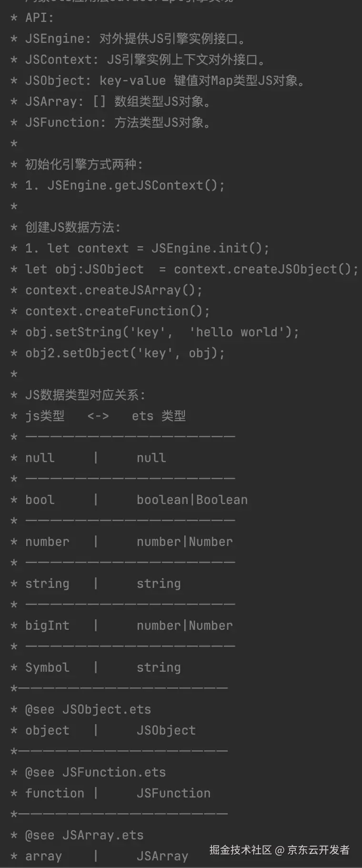Click the Symbol row label
The width and height of the screenshot is (362, 868).
47,667
